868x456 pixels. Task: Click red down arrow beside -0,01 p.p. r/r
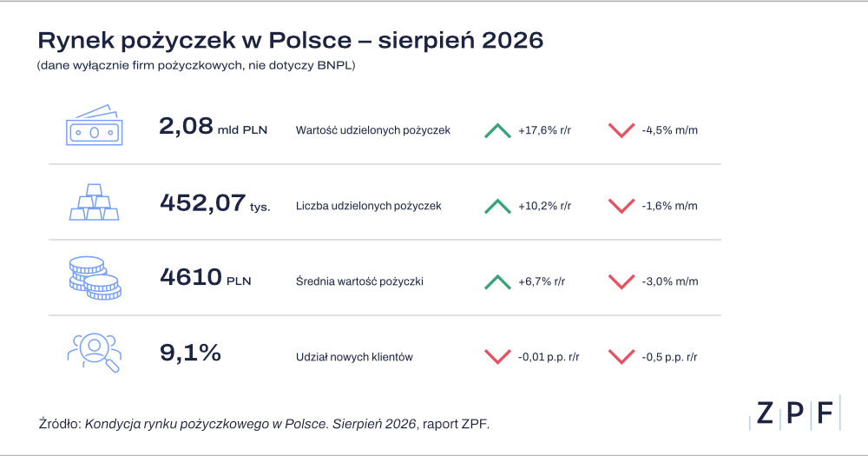pos(497,357)
